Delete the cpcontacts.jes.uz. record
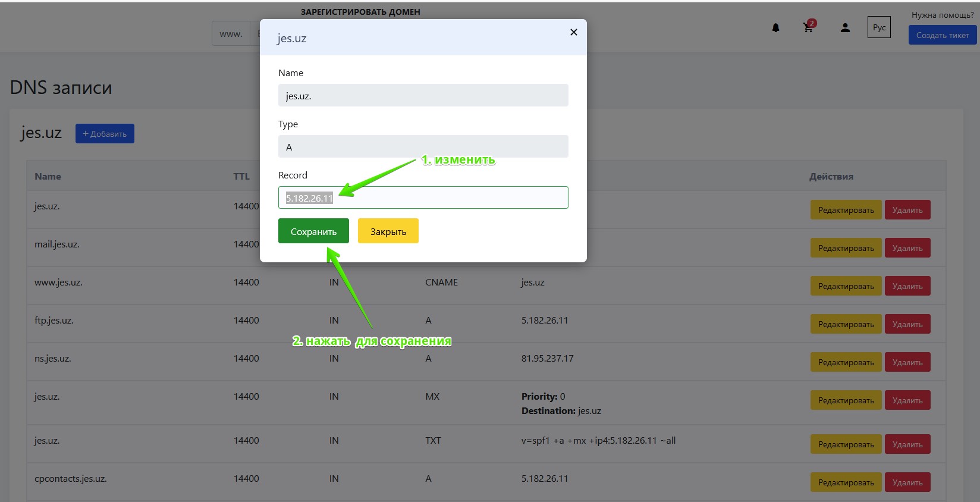 coord(907,482)
